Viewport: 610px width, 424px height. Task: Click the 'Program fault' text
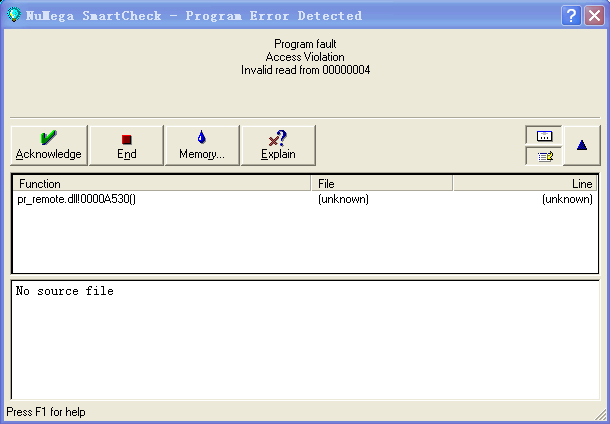coord(305,44)
